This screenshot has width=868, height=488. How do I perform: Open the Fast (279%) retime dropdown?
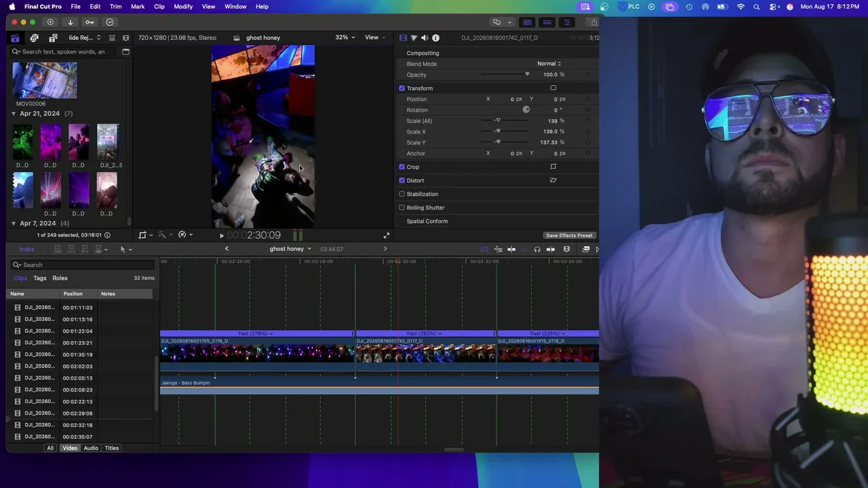[x=256, y=333]
